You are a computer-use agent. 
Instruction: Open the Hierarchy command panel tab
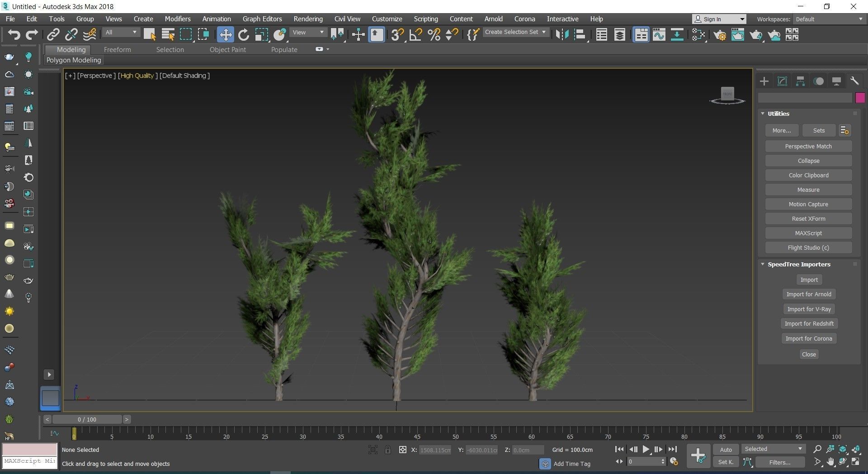(800, 81)
